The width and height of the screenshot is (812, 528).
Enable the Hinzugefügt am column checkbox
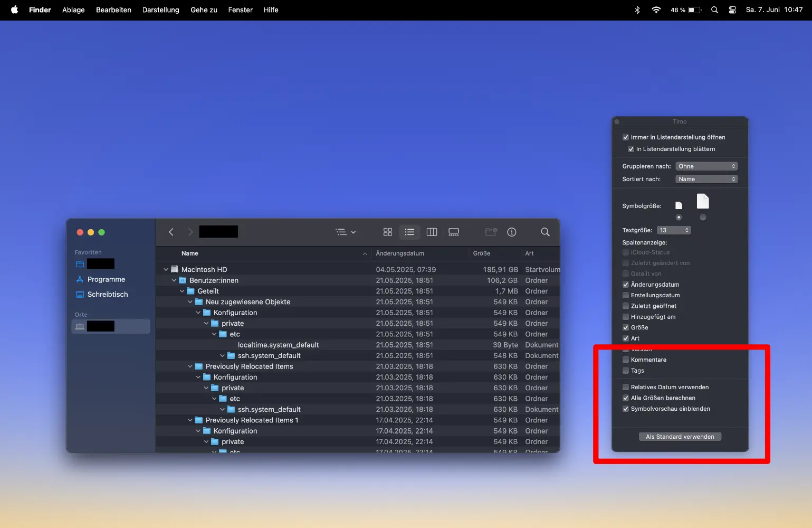click(626, 317)
